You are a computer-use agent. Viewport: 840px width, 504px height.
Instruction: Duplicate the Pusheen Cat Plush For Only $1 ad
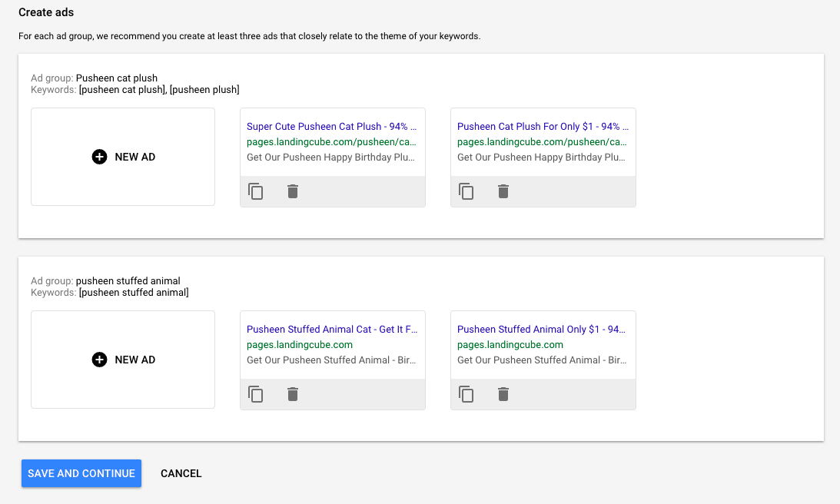(466, 191)
